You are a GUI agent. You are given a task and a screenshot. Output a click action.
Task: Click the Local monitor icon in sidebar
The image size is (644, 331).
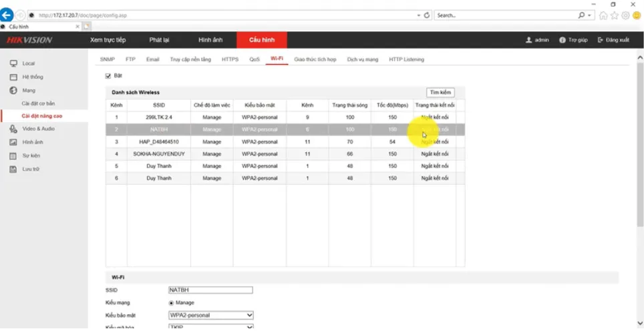tap(13, 63)
